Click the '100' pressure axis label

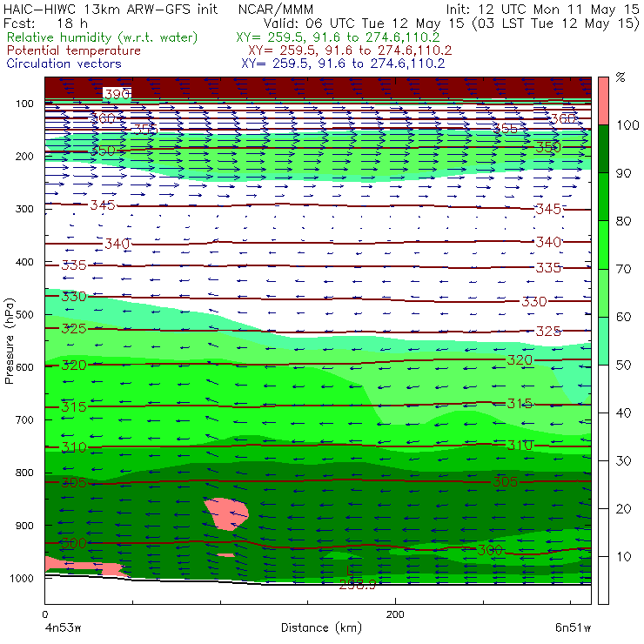pos(24,104)
